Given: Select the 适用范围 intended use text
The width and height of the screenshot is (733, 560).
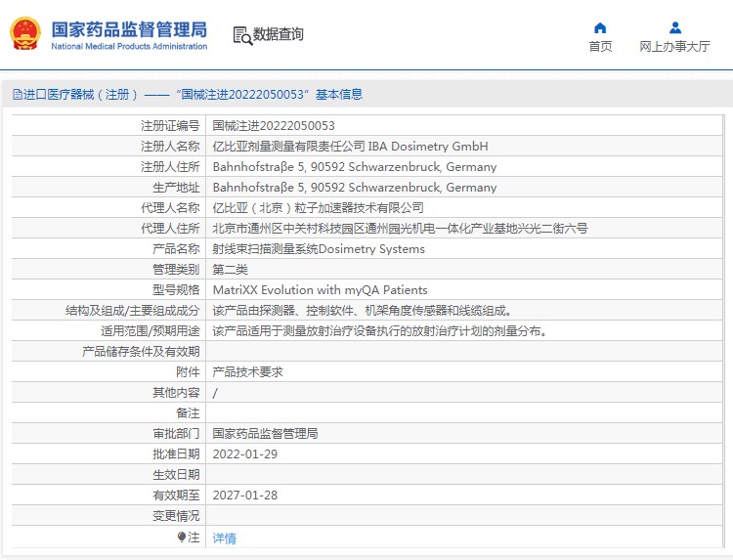Looking at the screenshot, I should [380, 331].
